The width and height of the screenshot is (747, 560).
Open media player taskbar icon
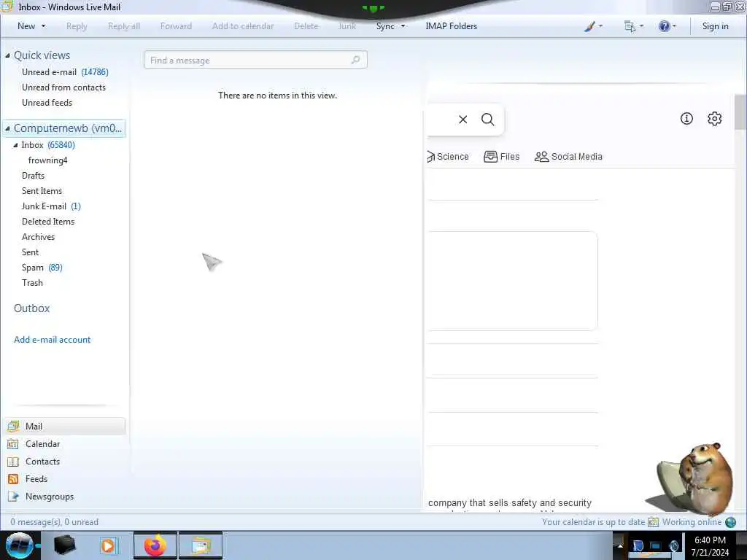coord(108,545)
